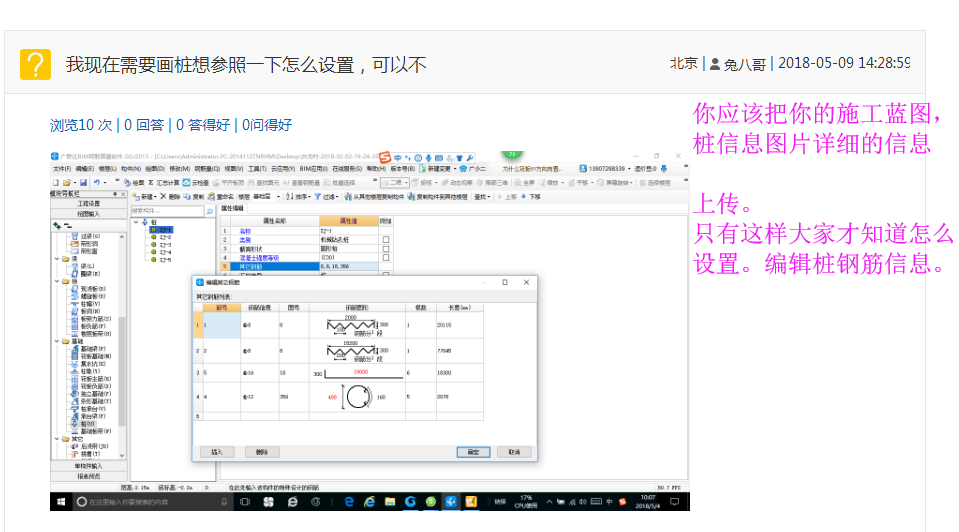Click the 单构件输入 navigation button
This screenshot has height=532, width=959.
[89, 466]
